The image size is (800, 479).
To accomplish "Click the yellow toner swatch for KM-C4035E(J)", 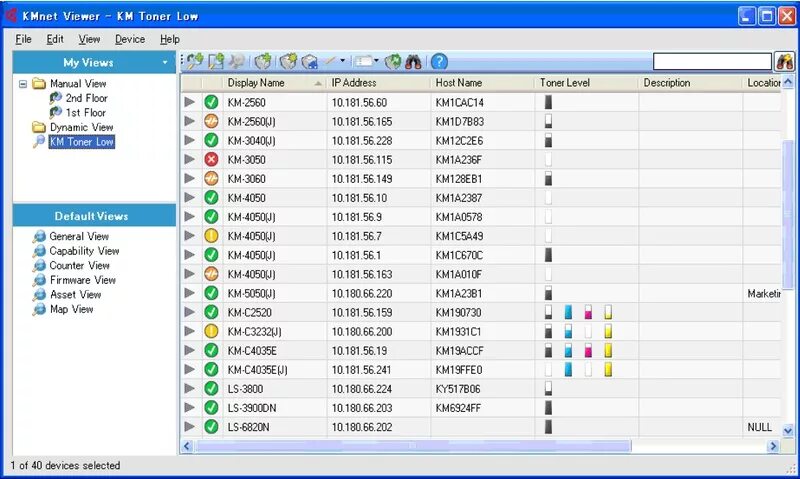I will click(x=608, y=369).
